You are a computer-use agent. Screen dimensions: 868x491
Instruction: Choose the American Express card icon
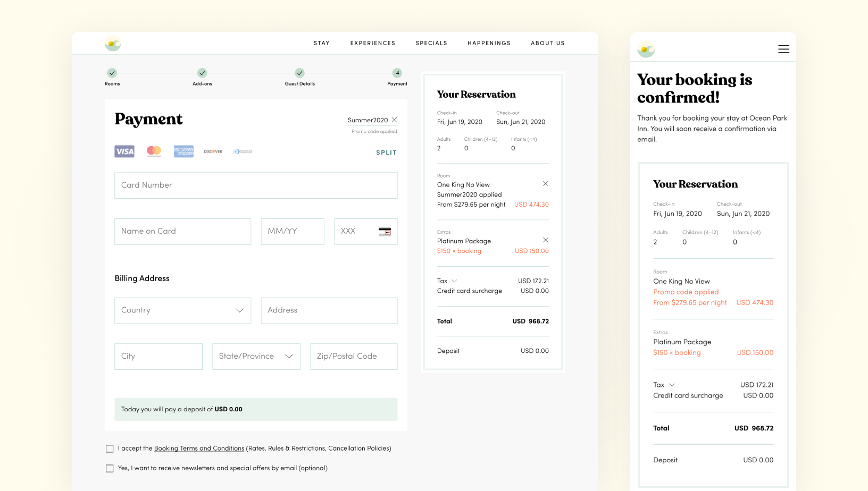pyautogui.click(x=183, y=151)
